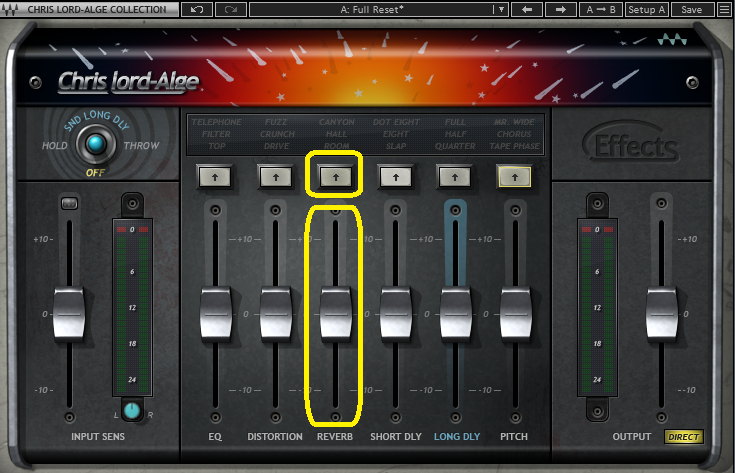Image resolution: width=735 pixels, height=473 pixels.
Task: Click the redo arrow in the toolbar
Action: 228,9
